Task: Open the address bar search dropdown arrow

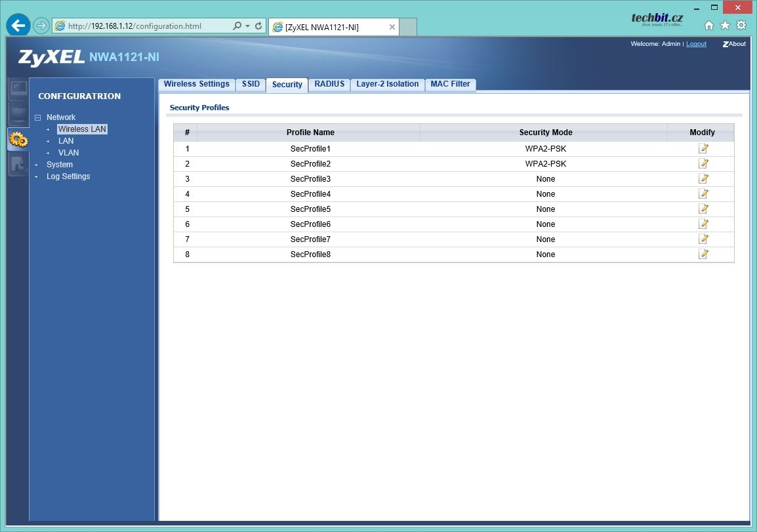Action: [x=248, y=27]
